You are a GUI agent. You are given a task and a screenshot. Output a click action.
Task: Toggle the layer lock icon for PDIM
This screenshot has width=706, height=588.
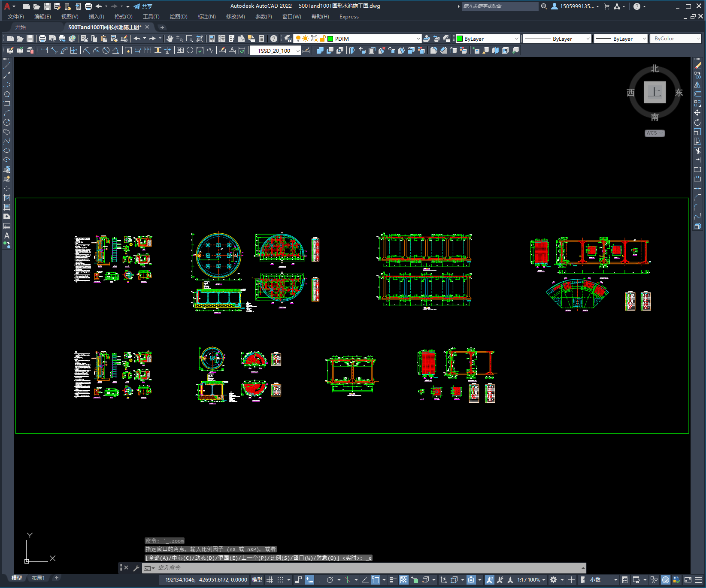click(x=322, y=39)
